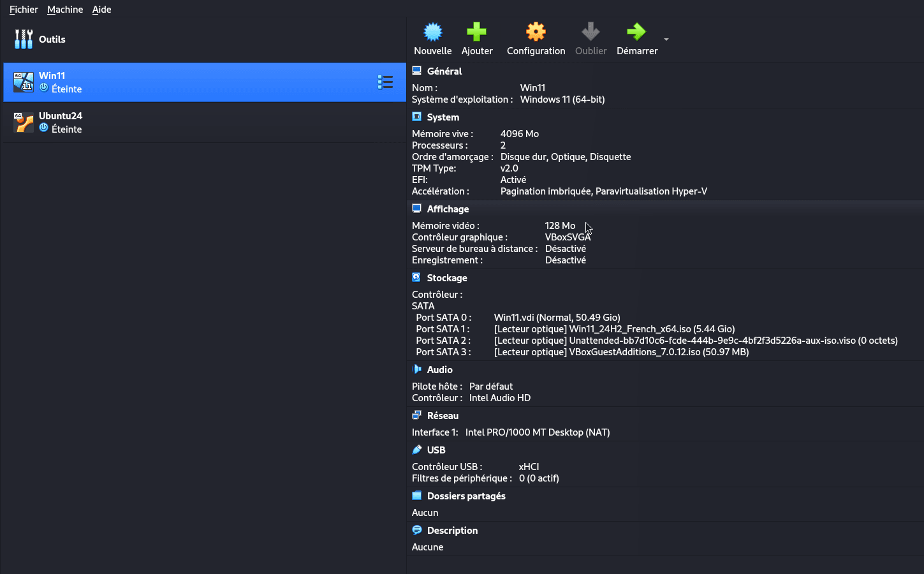This screenshot has height=574, width=924.
Task: Click the VBoxGuestAdditions_7.0.12.iso optical entry
Action: point(622,352)
